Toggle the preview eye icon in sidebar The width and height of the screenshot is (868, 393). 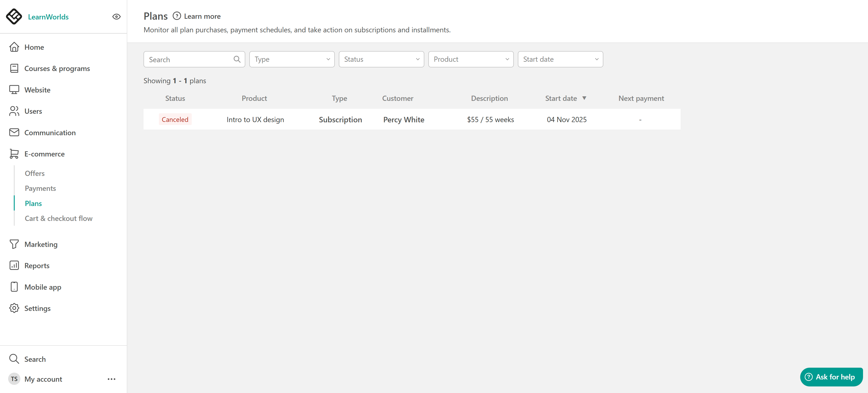pos(116,17)
